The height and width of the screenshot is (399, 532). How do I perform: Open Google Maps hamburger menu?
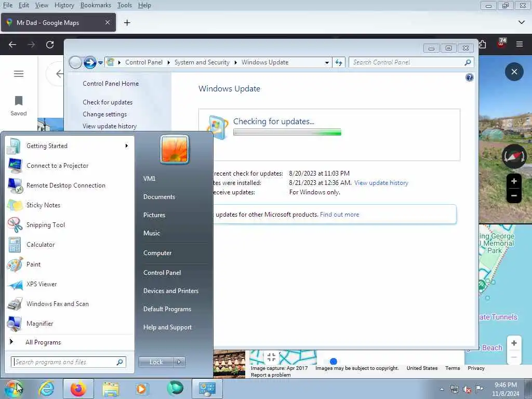pyautogui.click(x=19, y=74)
